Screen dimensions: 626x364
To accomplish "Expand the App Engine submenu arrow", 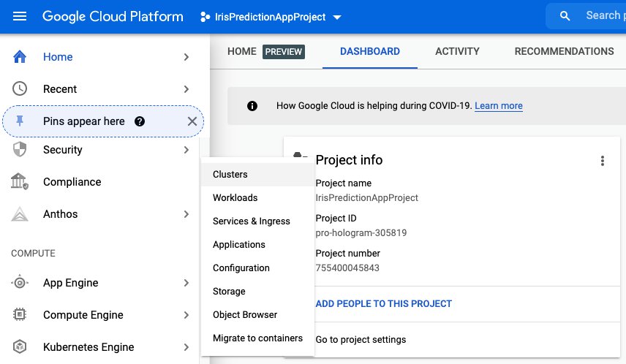I will 186,283.
